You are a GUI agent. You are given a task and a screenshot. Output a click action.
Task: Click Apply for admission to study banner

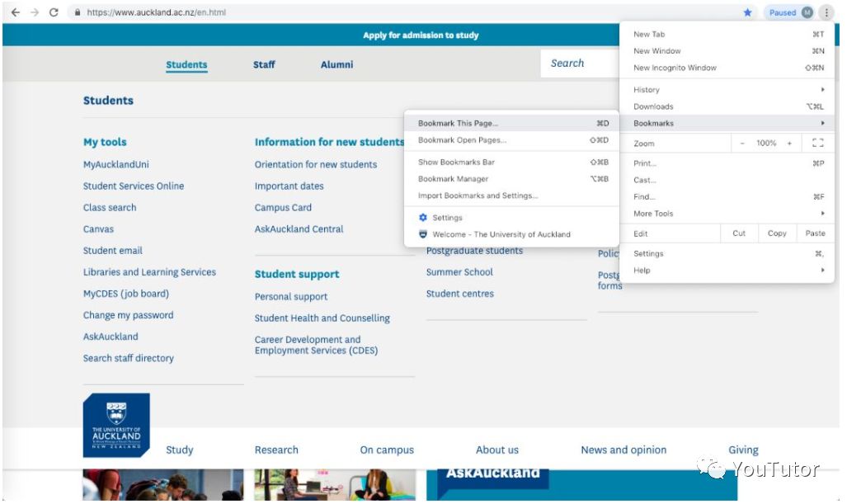(x=421, y=35)
